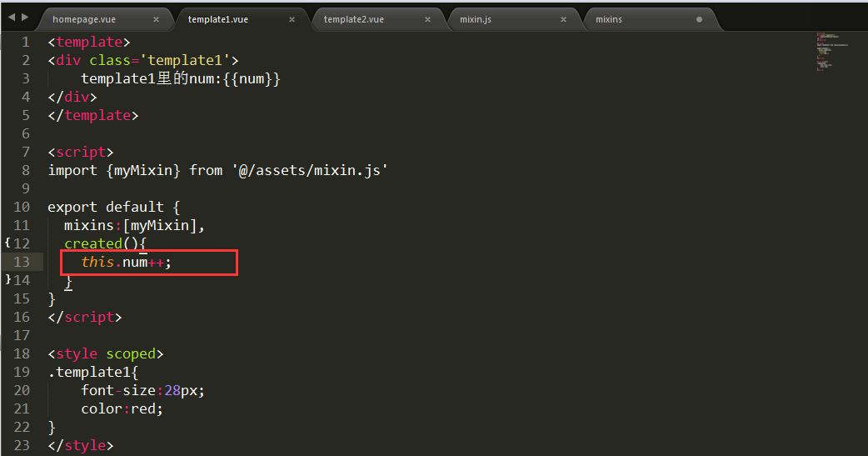
Task: Close the template1.vue tab
Action: (292, 19)
